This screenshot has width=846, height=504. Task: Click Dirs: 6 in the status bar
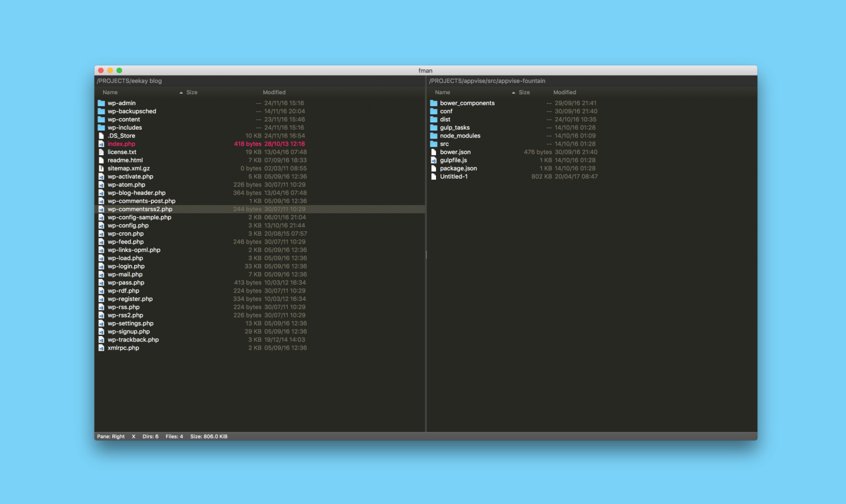(x=150, y=436)
